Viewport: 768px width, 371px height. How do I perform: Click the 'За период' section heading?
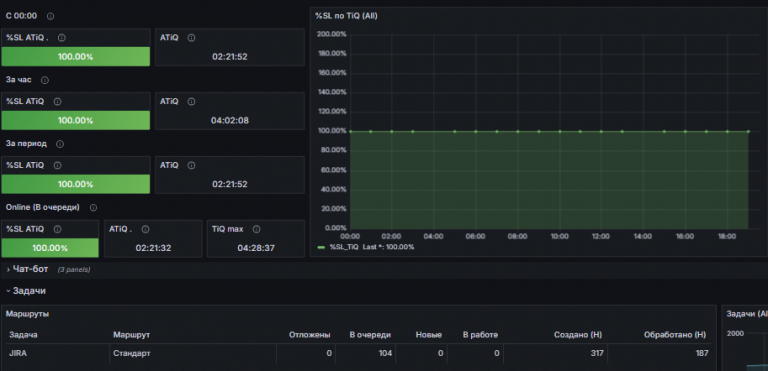click(x=26, y=144)
